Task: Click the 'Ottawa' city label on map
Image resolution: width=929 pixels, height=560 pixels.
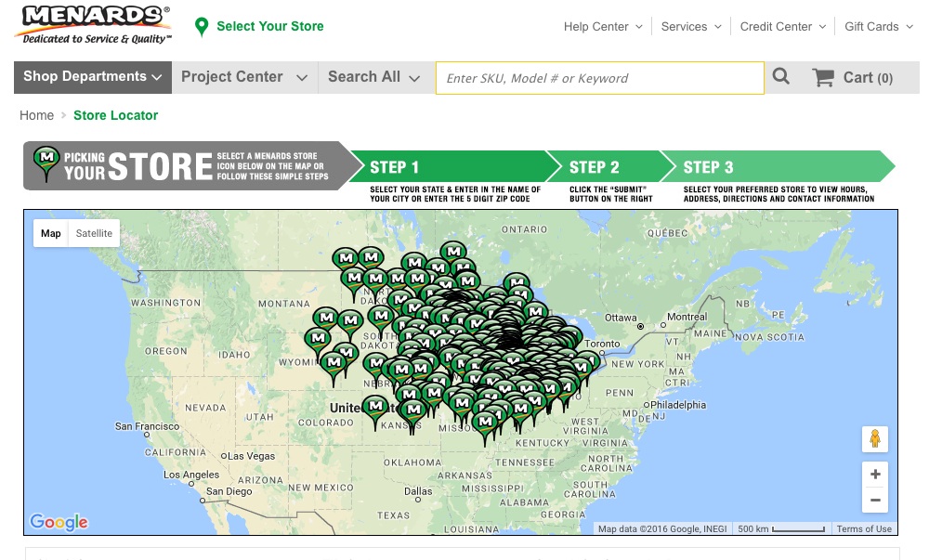Action: [x=621, y=318]
